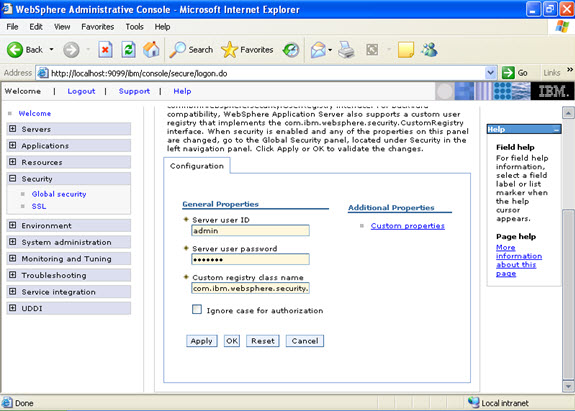
Task: Expand the Service integration node
Action: 12,291
